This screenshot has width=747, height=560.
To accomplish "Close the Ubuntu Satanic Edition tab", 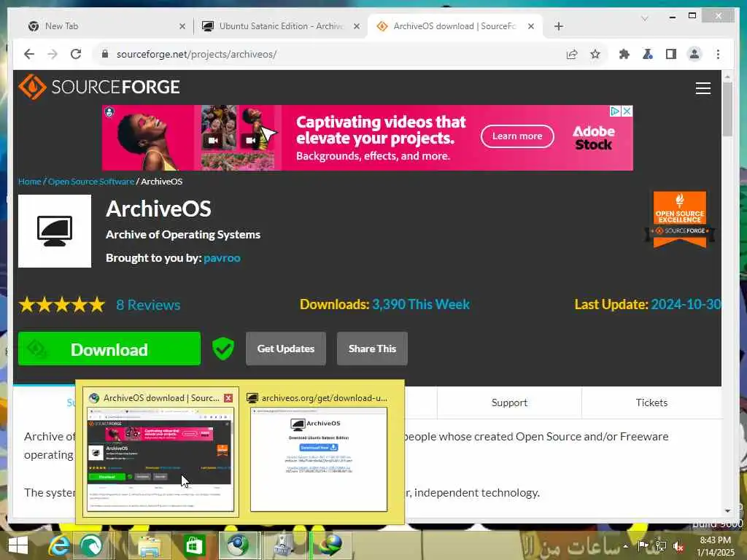I will [356, 27].
